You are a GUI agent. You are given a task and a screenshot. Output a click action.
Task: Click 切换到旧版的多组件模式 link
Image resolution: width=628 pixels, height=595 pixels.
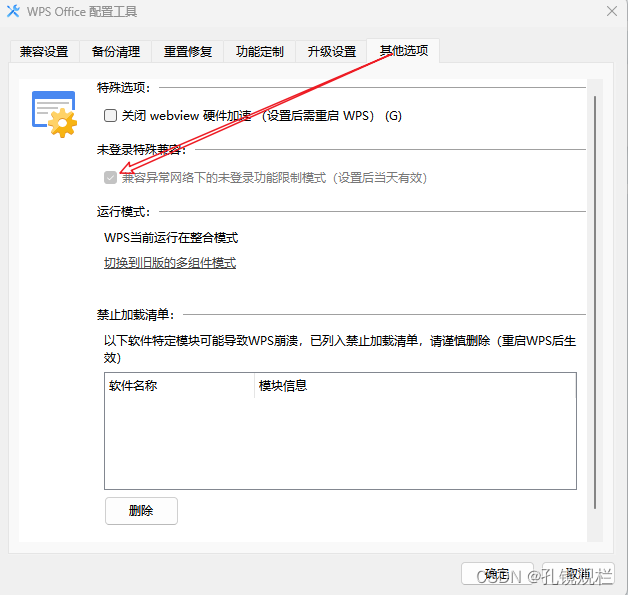pos(170,263)
